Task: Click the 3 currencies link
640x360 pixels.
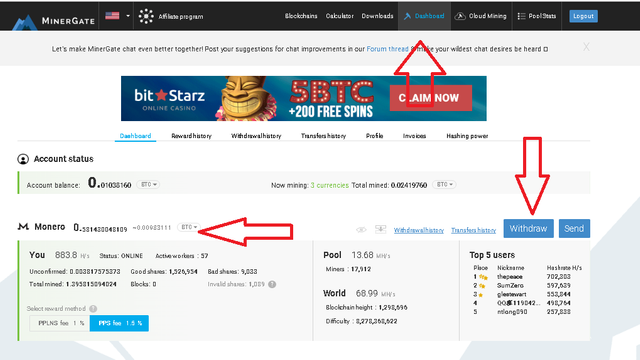Action: coord(329,185)
